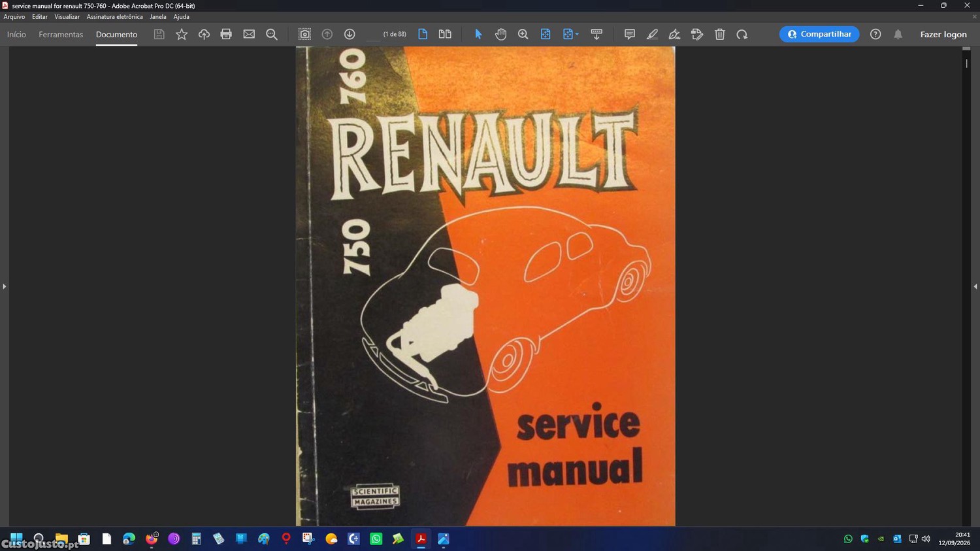
Task: Toggle two-page view mode
Action: 445,34
